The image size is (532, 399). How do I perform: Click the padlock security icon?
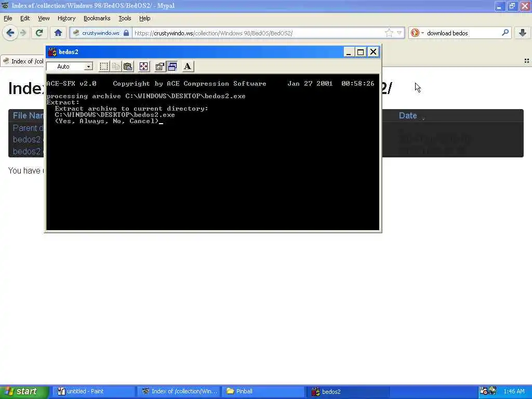(x=126, y=33)
